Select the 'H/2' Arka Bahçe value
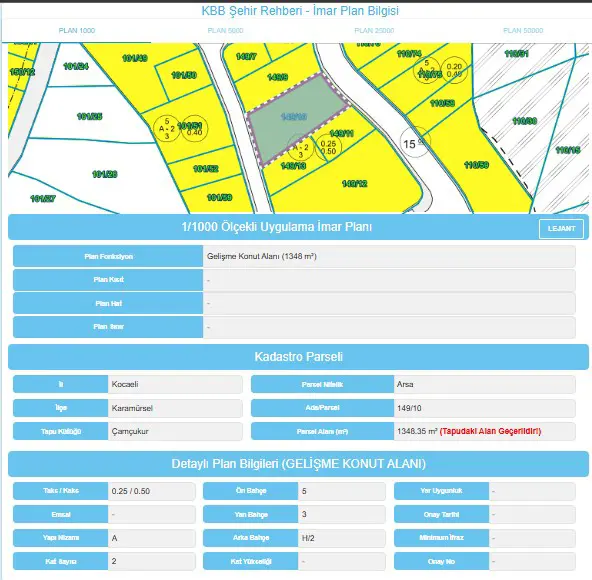Viewport: 592px width, 580px height. tap(308, 538)
